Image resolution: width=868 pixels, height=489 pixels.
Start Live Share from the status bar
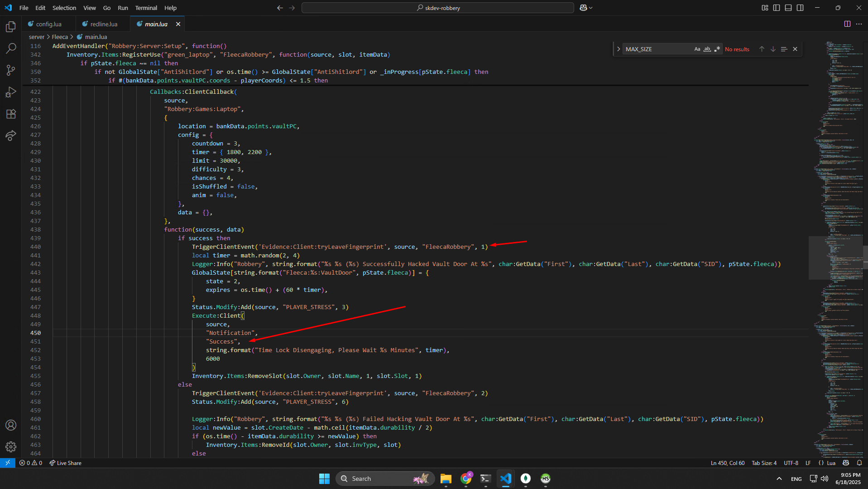pyautogui.click(x=65, y=463)
